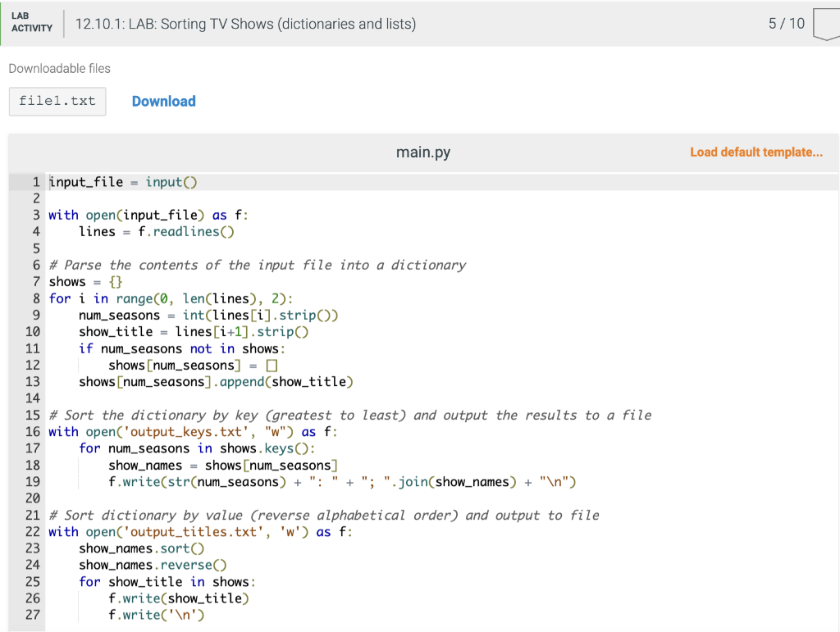
Task: Click the lab title 12.10.1 Sorting TV Shows
Action: (245, 24)
